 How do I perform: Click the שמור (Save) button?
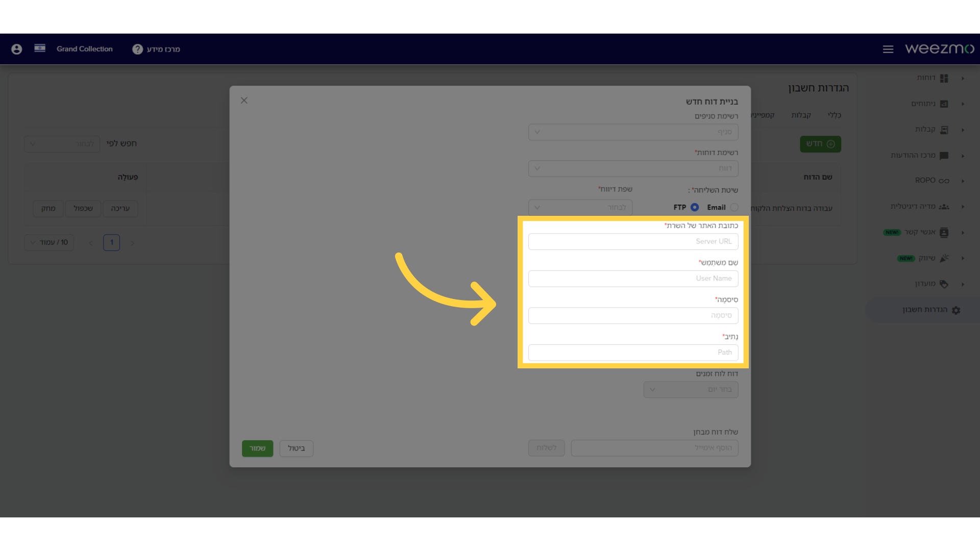tap(257, 448)
